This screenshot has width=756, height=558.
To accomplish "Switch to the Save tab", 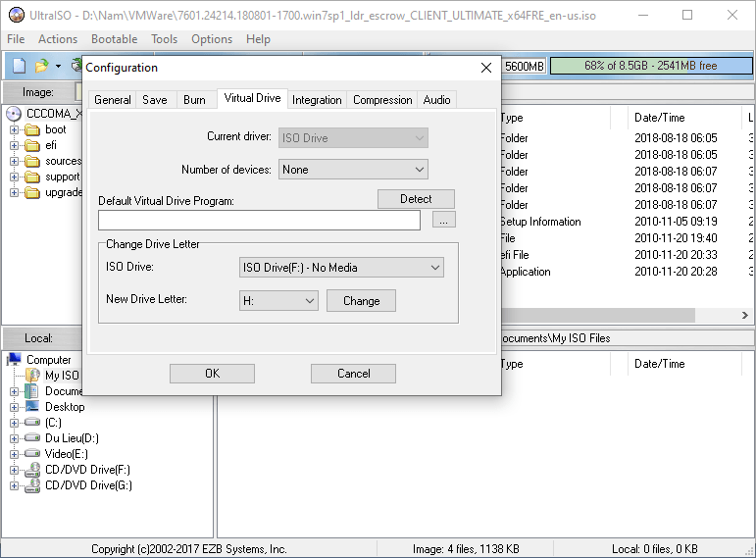I will click(155, 100).
